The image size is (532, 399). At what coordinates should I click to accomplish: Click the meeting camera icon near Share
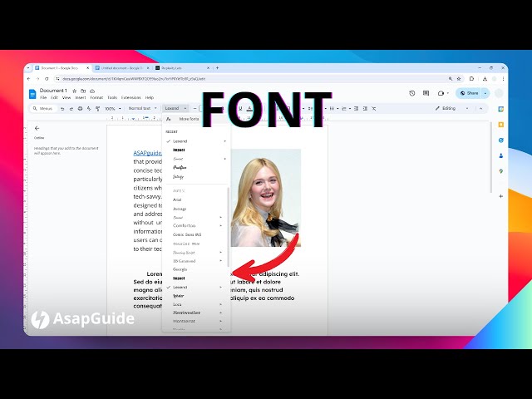coord(441,93)
